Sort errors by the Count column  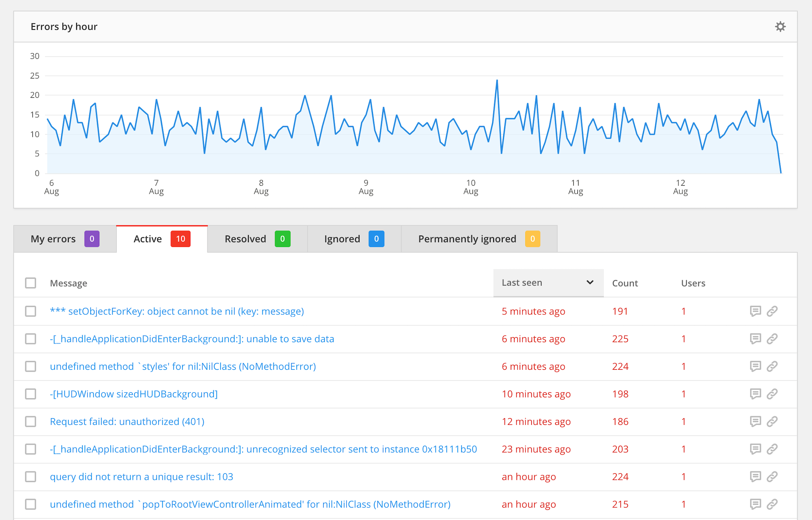[625, 283]
